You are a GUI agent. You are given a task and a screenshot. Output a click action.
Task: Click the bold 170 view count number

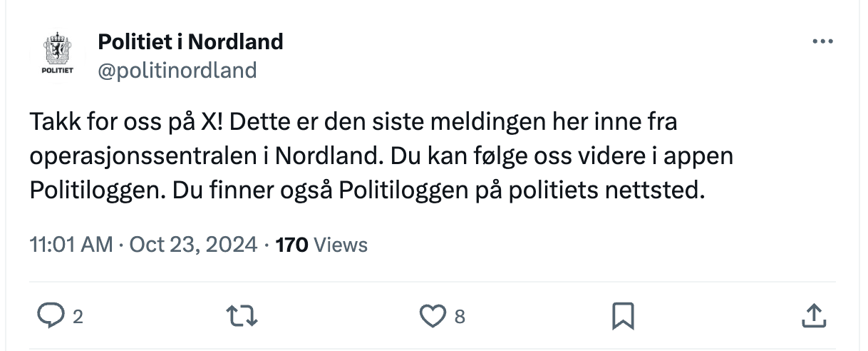(291, 245)
